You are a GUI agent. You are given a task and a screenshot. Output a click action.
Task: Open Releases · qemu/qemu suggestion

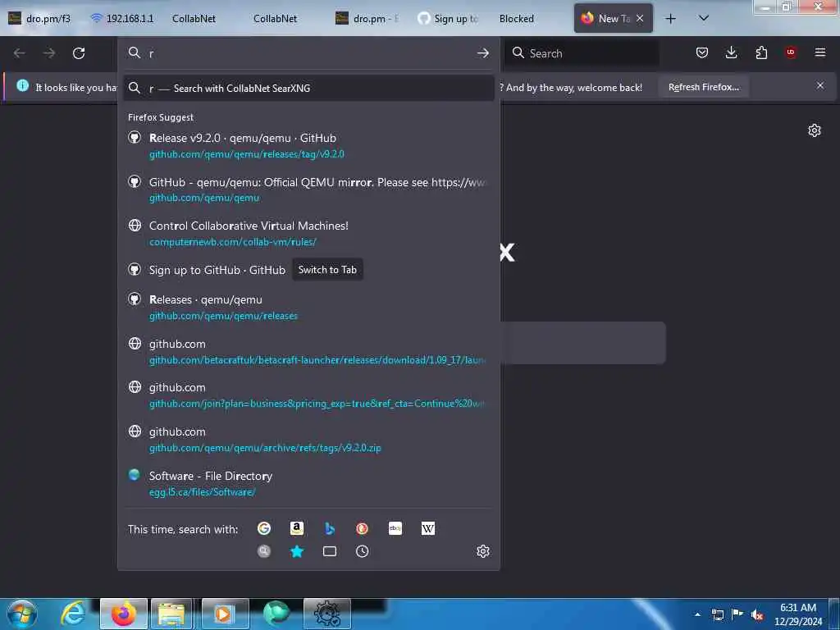308,308
